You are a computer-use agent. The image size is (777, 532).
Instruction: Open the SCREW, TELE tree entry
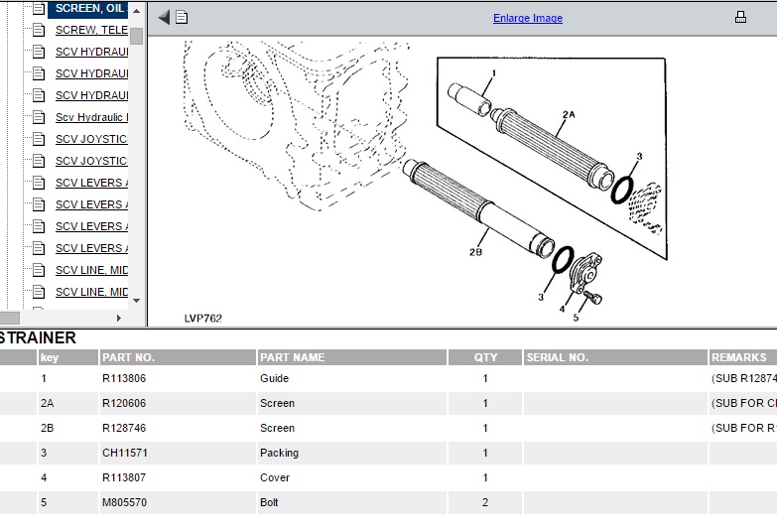[91, 30]
